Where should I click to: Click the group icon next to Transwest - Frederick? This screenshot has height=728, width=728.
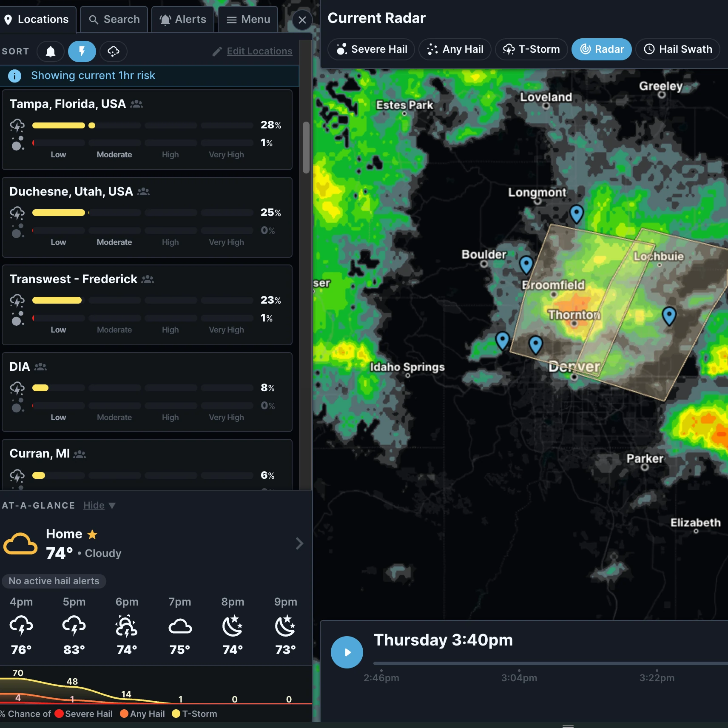pos(148,279)
